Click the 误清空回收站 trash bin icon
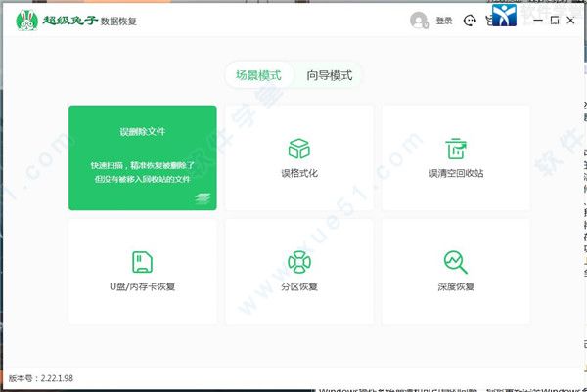This screenshot has width=587, height=392. [456, 149]
